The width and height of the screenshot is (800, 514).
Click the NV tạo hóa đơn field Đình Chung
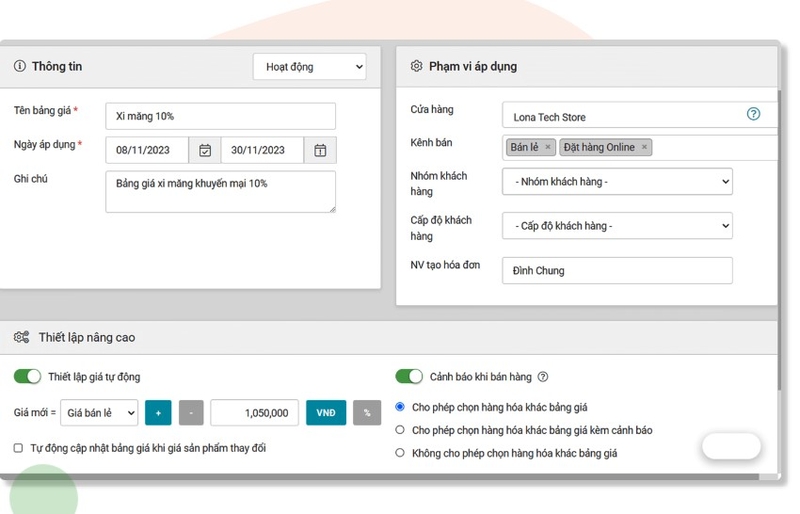click(x=617, y=270)
